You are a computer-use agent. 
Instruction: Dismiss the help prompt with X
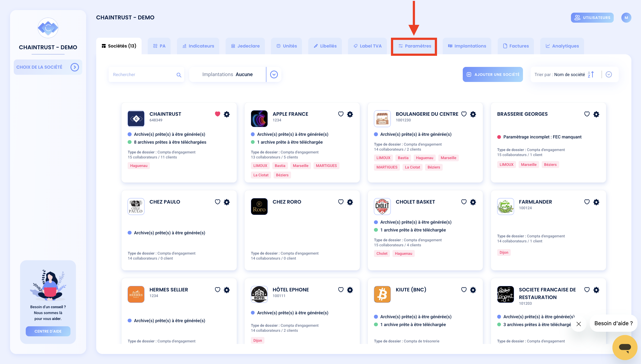[578, 324]
